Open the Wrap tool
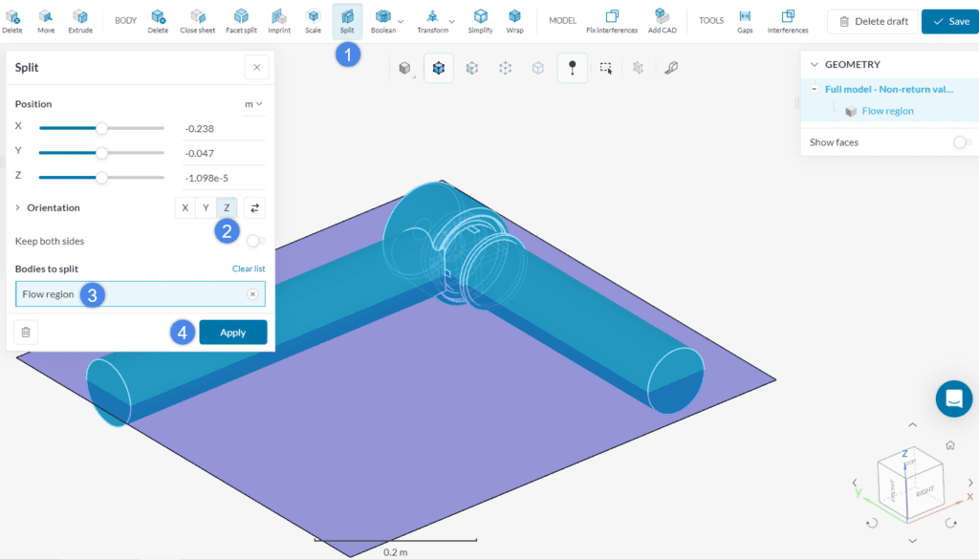979x560 pixels. (514, 19)
